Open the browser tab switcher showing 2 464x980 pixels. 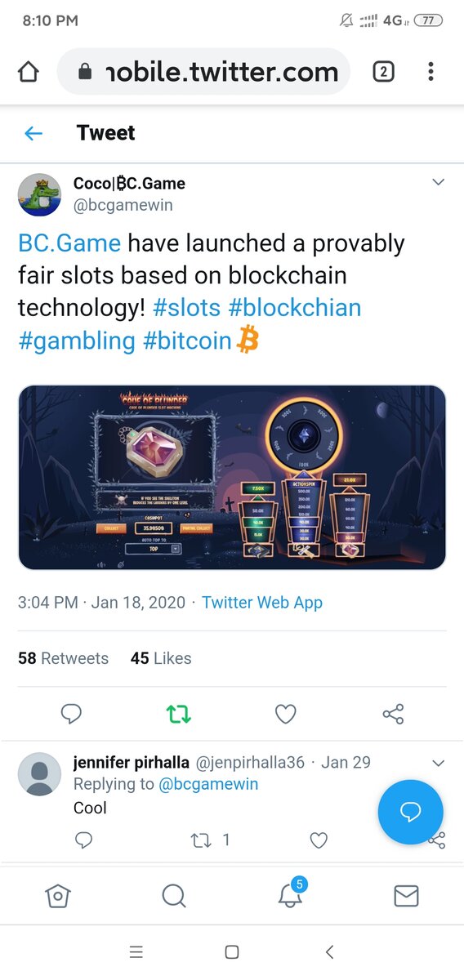coord(383,72)
